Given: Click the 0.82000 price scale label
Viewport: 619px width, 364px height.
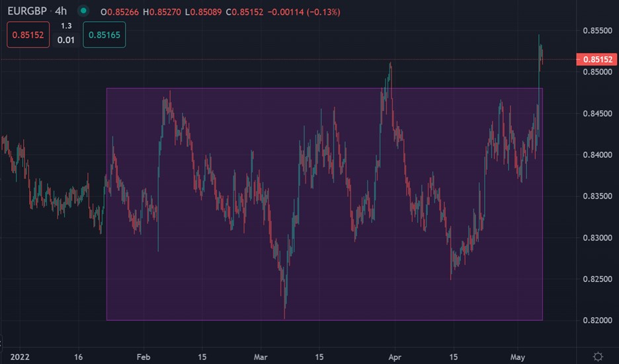Looking at the screenshot, I should [597, 320].
